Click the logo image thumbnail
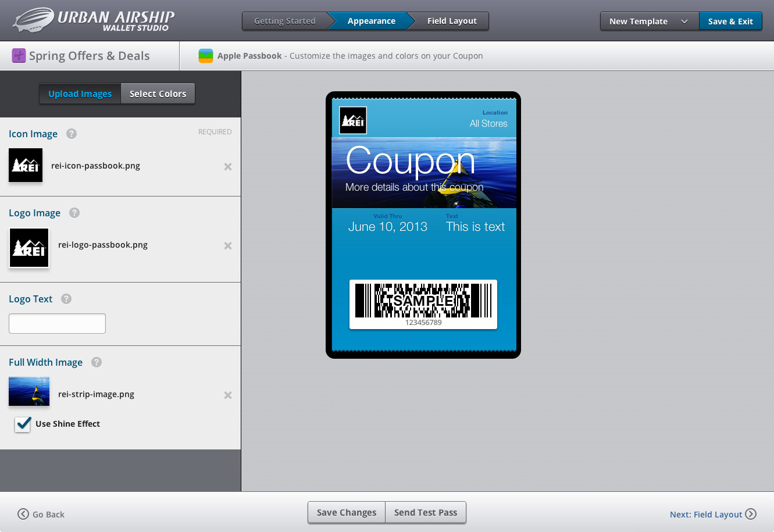Image resolution: width=774 pixels, height=532 pixels. (x=29, y=248)
